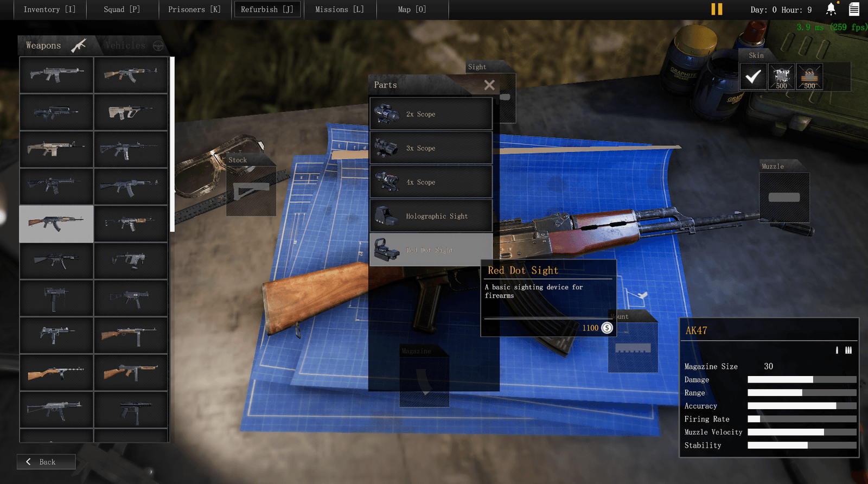The image size is (868, 484).
Task: Set single-shot fire mode icon
Action: click(837, 350)
